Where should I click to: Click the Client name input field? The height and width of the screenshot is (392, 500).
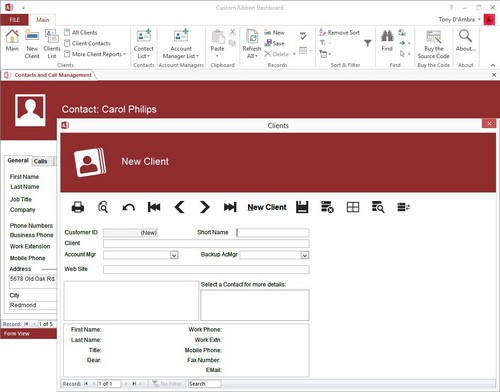206,243
